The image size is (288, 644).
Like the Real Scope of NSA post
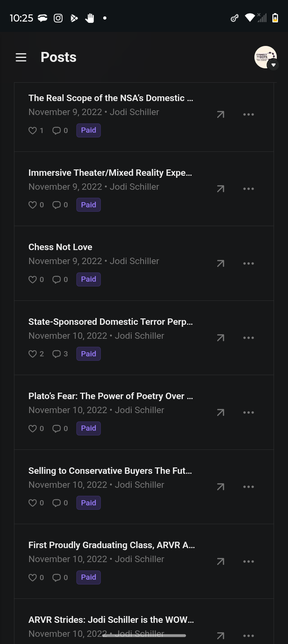(x=33, y=131)
